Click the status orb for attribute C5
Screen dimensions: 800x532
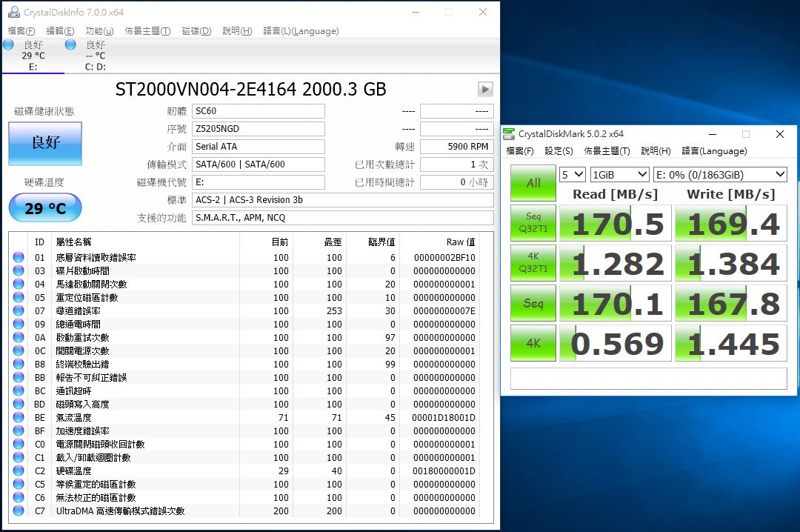[x=19, y=484]
